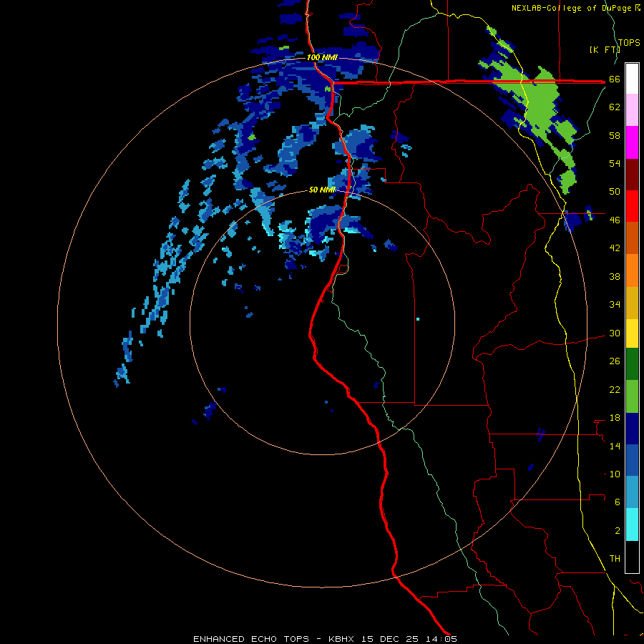
Task: Click the ENHANCED ECHO TOPS product title
Action: tap(251, 639)
